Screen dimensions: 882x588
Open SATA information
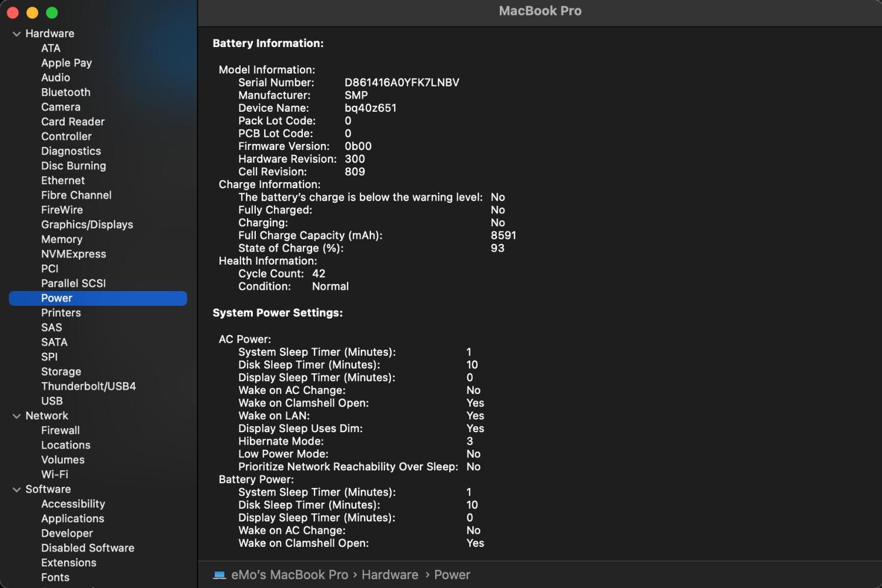[54, 342]
